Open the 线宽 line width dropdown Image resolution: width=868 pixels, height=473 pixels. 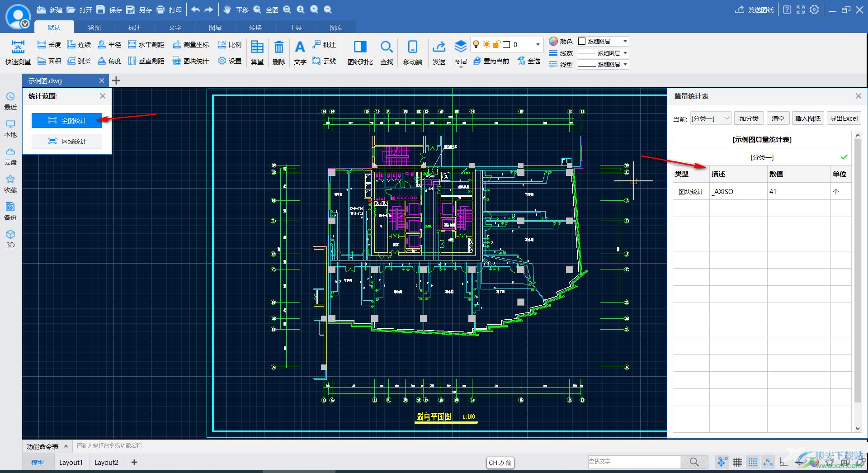coord(603,53)
